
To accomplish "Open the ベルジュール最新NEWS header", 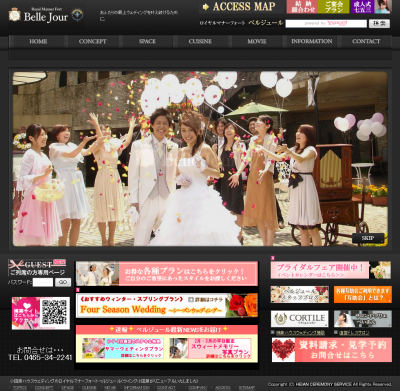I will (x=167, y=330).
